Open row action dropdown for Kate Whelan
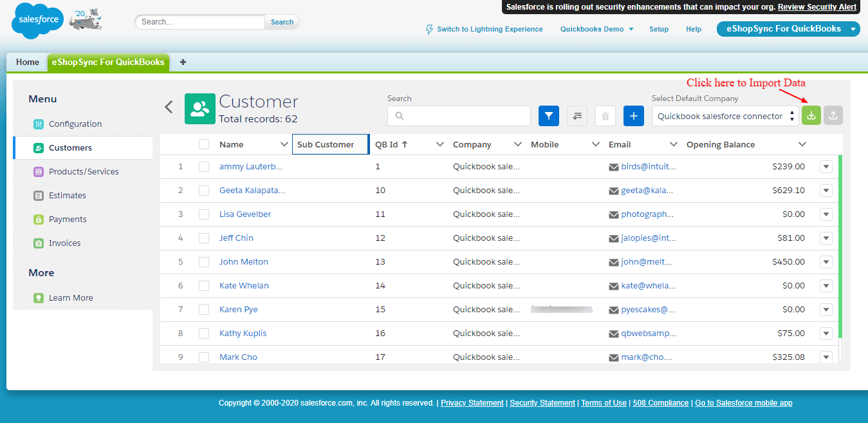Screen dimensions: 868x423 tap(826, 286)
